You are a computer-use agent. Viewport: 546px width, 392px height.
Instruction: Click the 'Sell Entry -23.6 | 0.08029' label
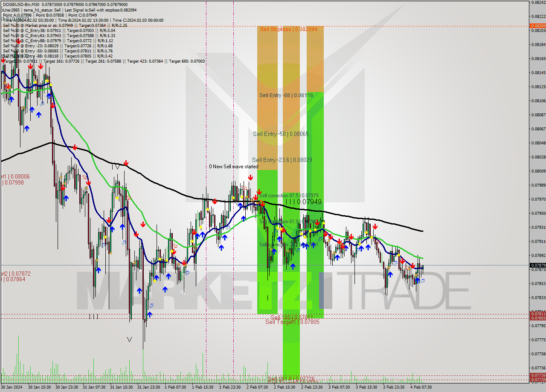point(282,160)
